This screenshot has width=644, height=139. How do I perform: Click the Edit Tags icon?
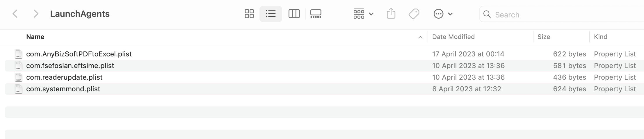point(414,14)
